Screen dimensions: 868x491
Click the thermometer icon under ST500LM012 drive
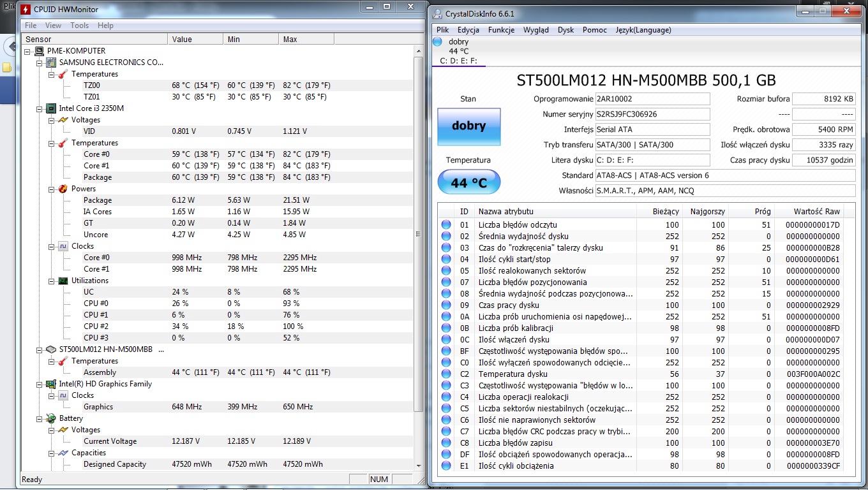tap(63, 361)
